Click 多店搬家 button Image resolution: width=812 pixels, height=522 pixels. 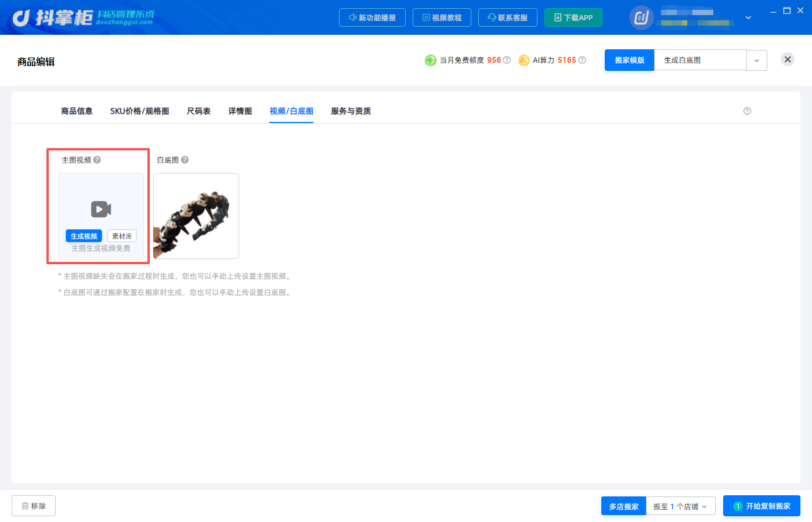(x=624, y=506)
